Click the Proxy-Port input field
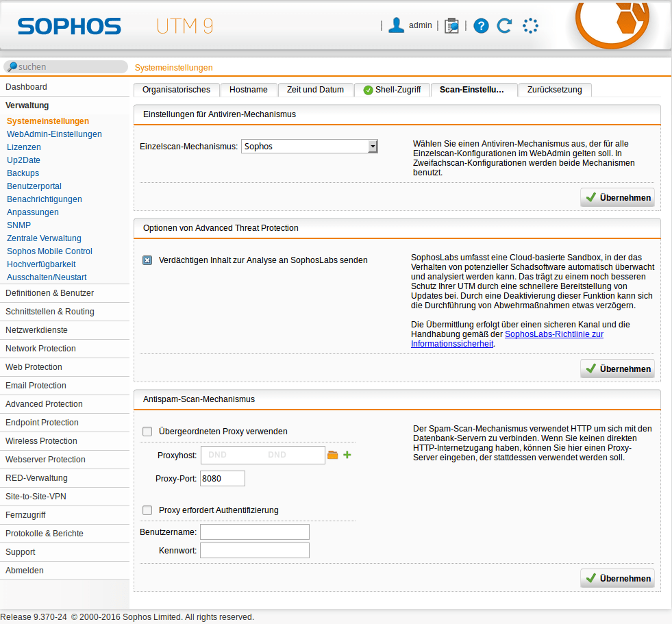The height and width of the screenshot is (624, 672). (222, 479)
